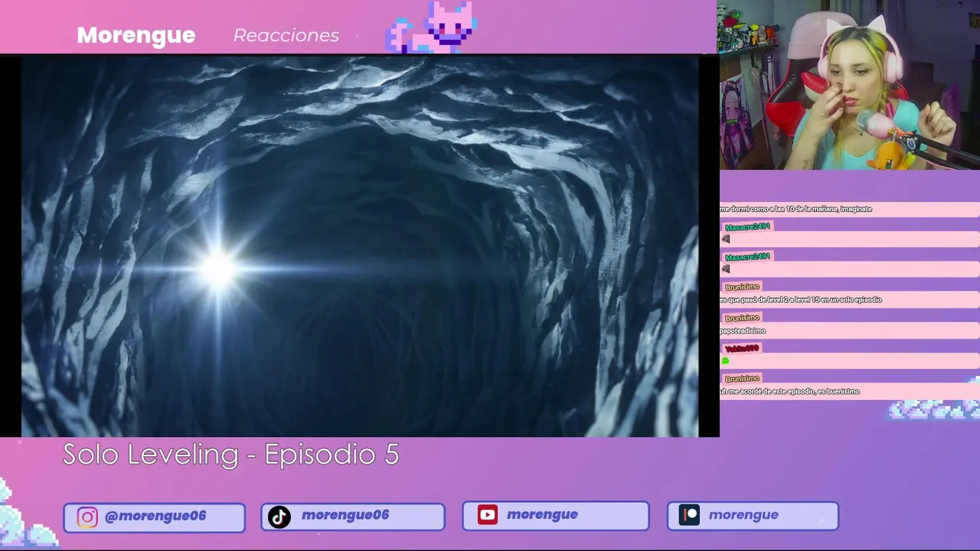Image resolution: width=980 pixels, height=551 pixels.
Task: Click Brunisimo username above papoteadisimo
Action: [x=742, y=318]
